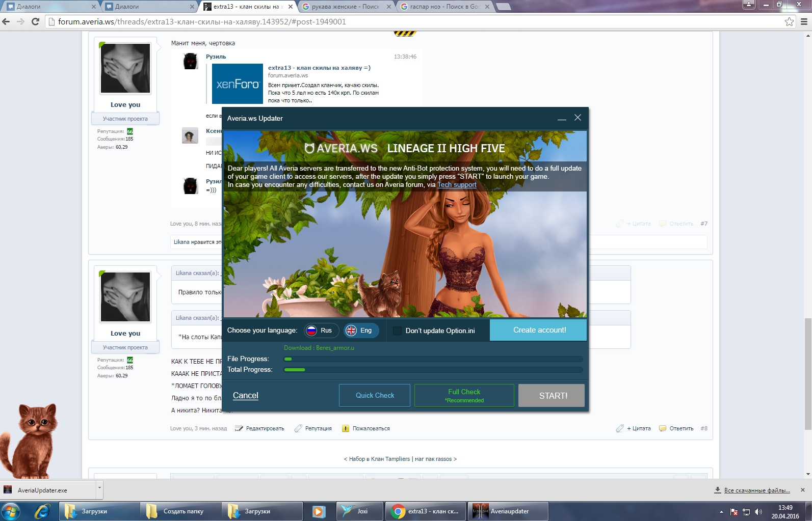Open the Chrome menu hamburger icon
This screenshot has height=521, width=812.
coord(804,21)
